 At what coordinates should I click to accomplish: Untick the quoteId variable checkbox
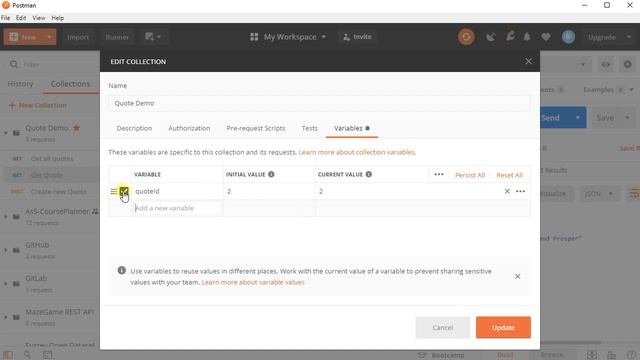coord(124,191)
